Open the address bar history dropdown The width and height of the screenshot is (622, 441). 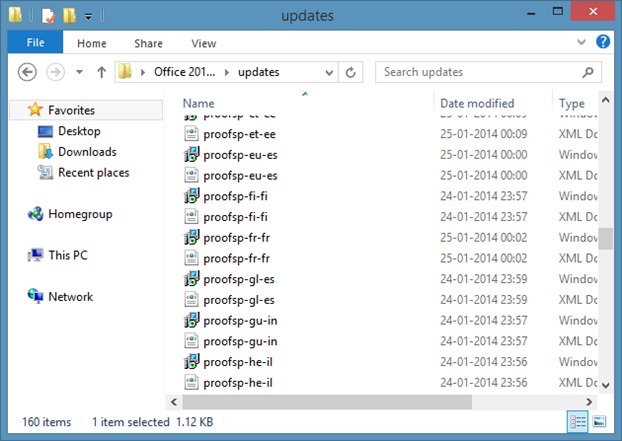(329, 73)
